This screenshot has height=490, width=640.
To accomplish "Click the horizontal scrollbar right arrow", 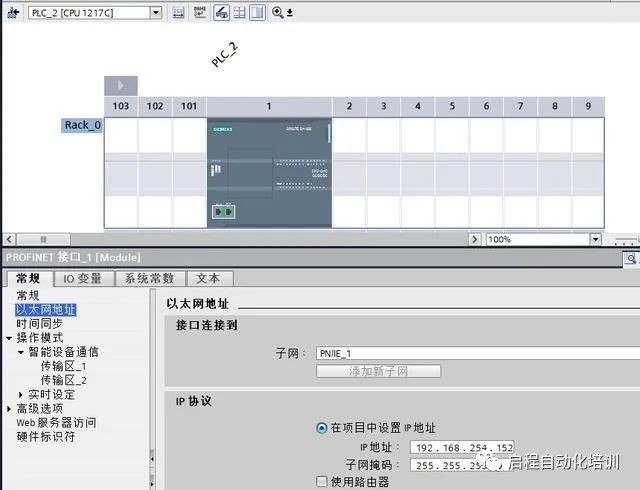I will pos(474,239).
